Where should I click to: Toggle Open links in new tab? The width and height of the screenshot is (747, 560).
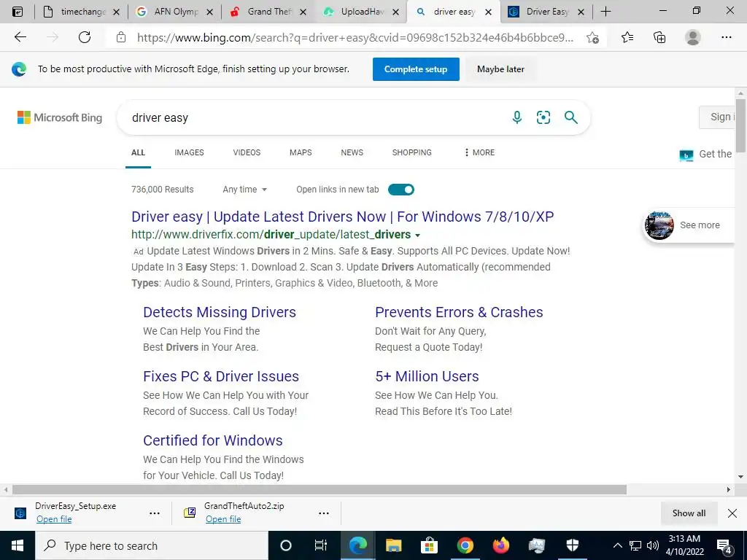400,190
